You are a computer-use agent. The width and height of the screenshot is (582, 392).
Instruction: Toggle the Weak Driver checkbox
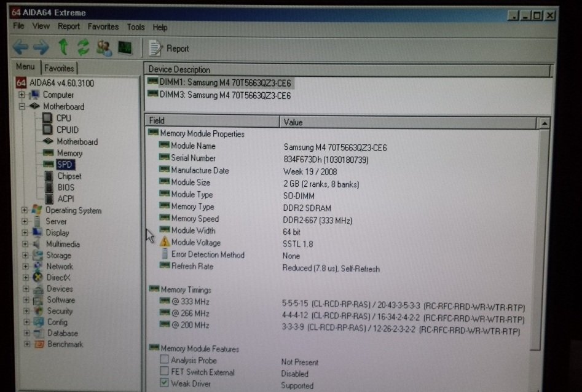[x=164, y=382]
